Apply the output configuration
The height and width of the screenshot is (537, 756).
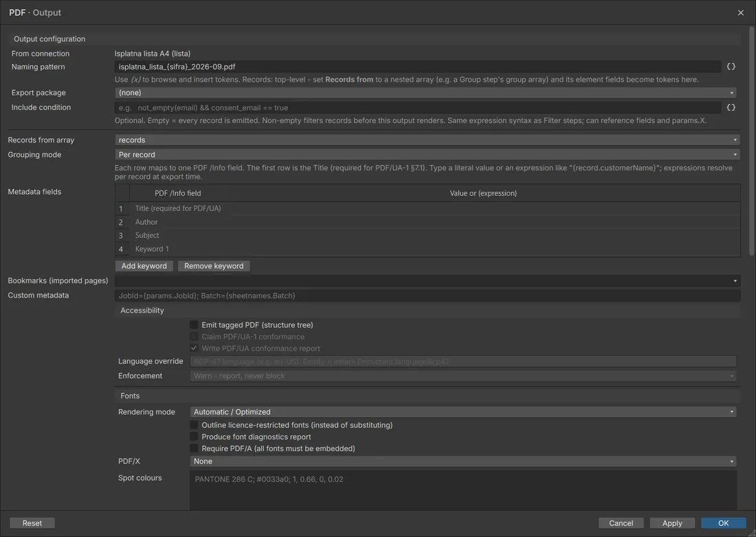click(x=672, y=523)
